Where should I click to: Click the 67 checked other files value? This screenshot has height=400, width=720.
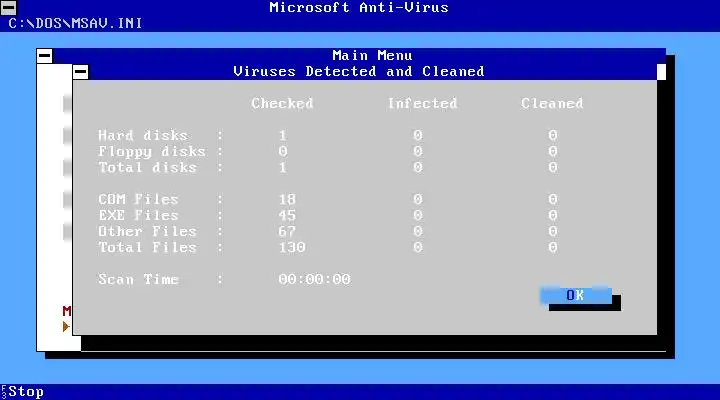(x=287, y=231)
